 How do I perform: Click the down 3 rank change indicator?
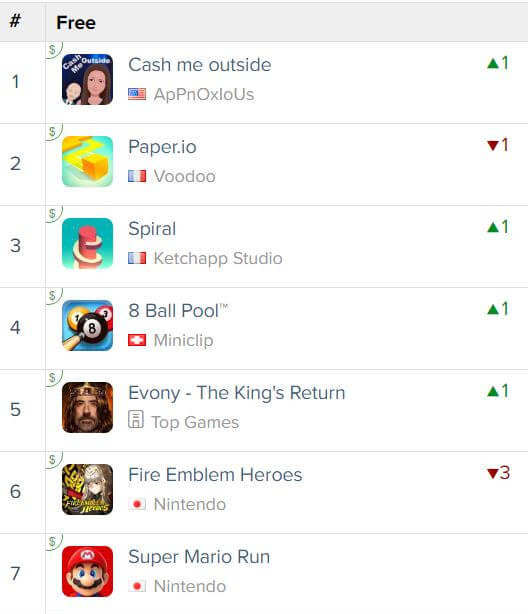tap(498, 473)
